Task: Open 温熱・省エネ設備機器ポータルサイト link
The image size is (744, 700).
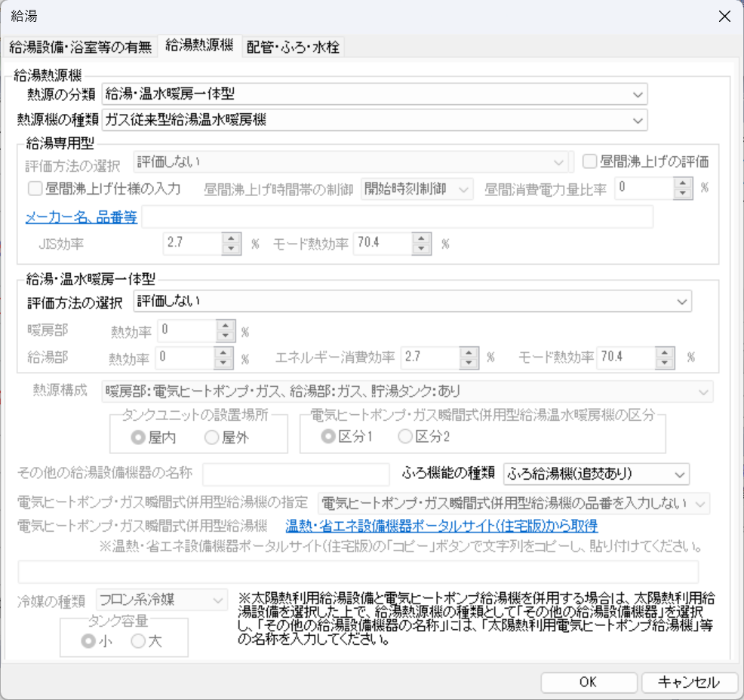Action: 441,526
